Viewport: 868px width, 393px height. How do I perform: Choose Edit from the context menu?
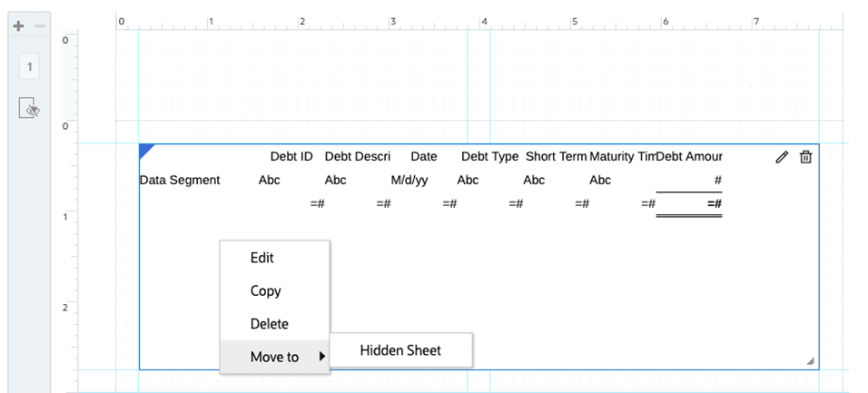tap(262, 258)
